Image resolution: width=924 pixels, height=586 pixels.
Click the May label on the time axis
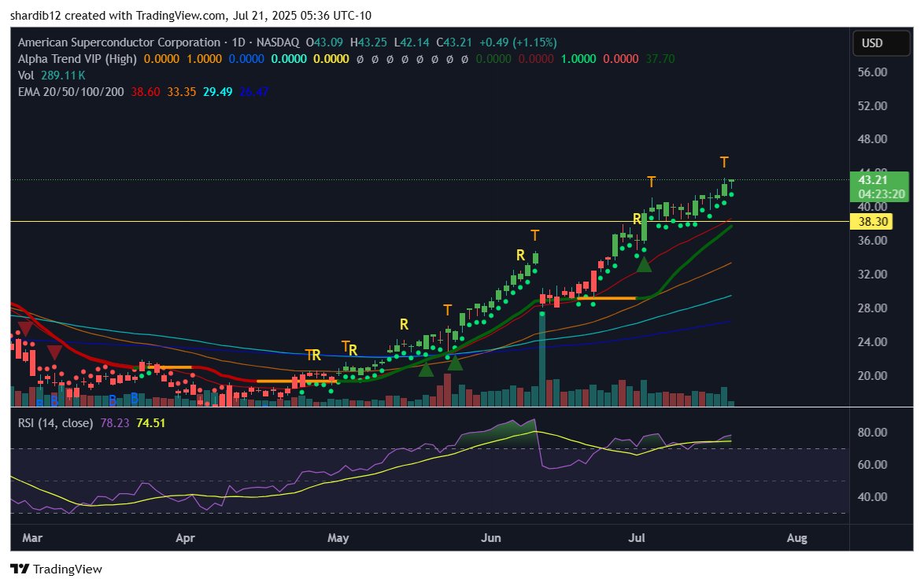point(338,538)
